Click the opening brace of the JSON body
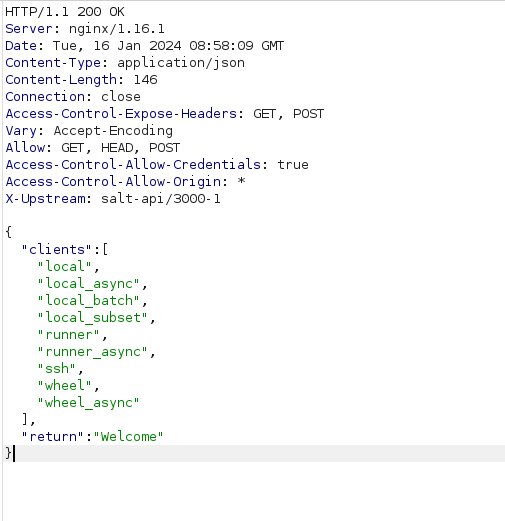This screenshot has width=505, height=521. 9,232
